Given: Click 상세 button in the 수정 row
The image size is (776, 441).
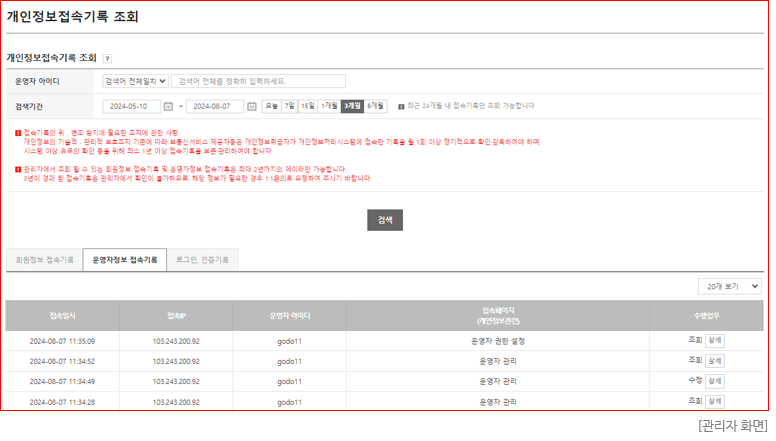Looking at the screenshot, I should [714, 381].
